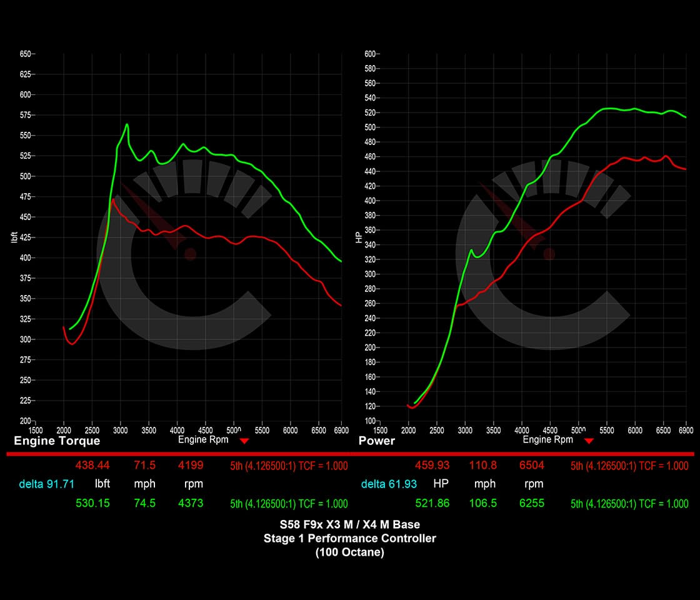Image resolution: width=700 pixels, height=600 pixels.
Task: Switch to the Engine Torque view
Action: pos(56,441)
